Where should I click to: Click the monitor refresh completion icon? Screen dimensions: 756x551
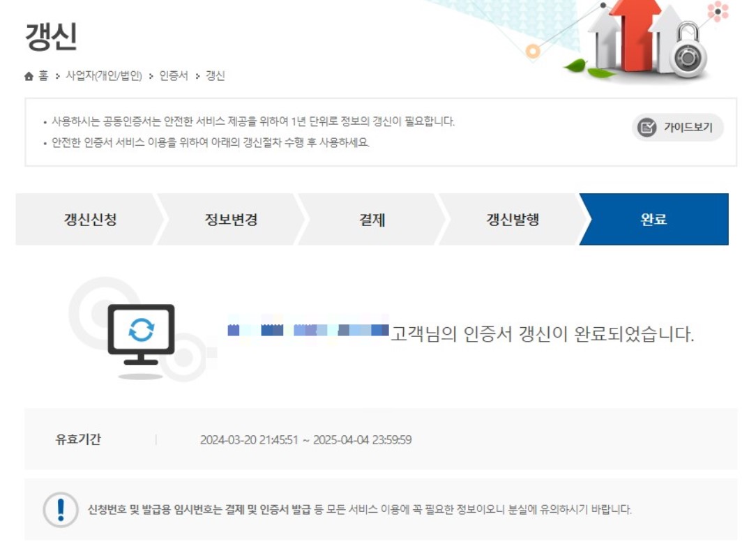click(142, 335)
